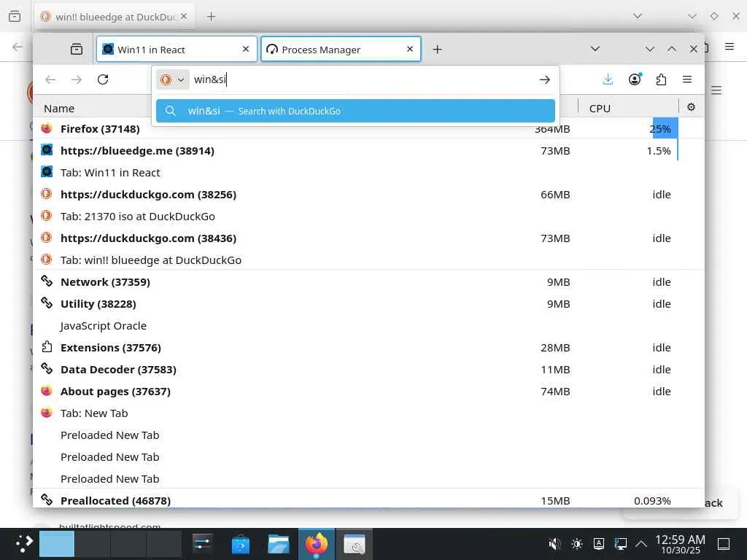
Task: Switch to the first virtual desktop
Action: point(57,543)
